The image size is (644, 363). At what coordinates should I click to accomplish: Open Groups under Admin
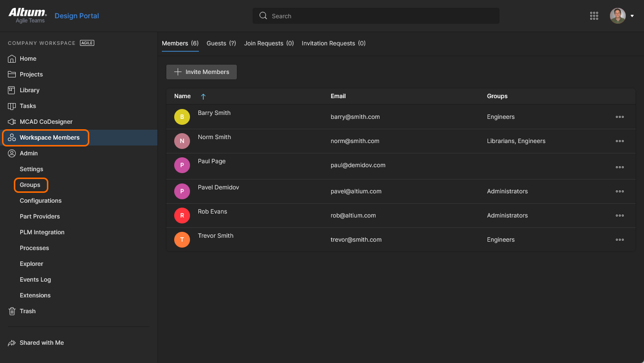30,185
